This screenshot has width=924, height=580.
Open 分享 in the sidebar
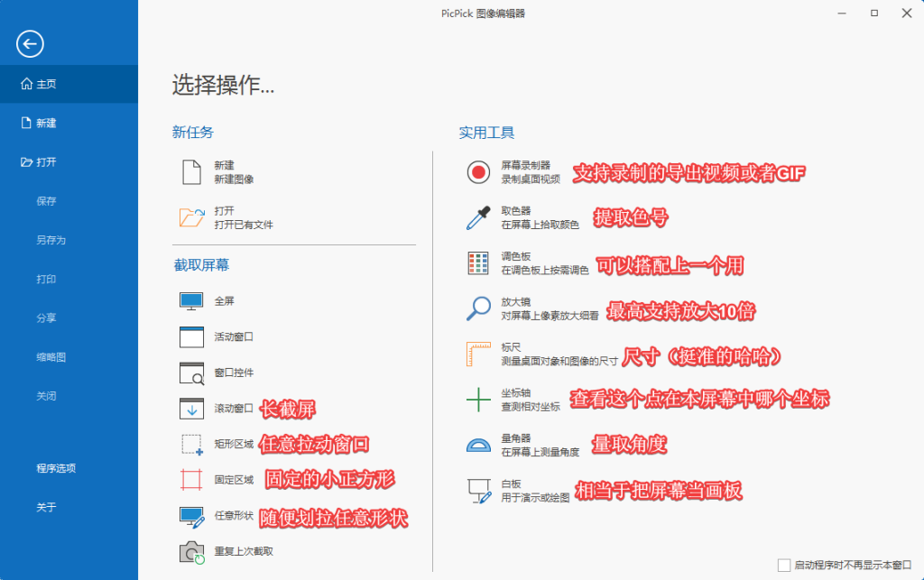(x=46, y=318)
